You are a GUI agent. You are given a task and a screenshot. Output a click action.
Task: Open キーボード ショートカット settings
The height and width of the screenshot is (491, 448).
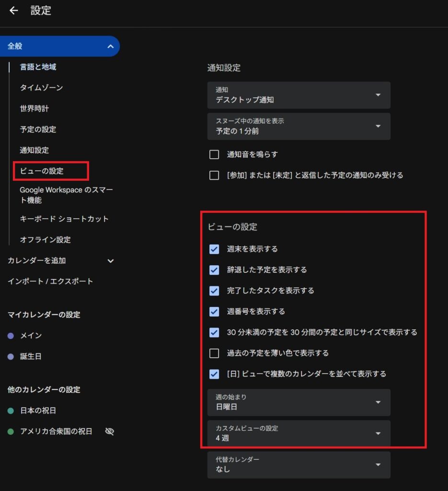point(64,219)
